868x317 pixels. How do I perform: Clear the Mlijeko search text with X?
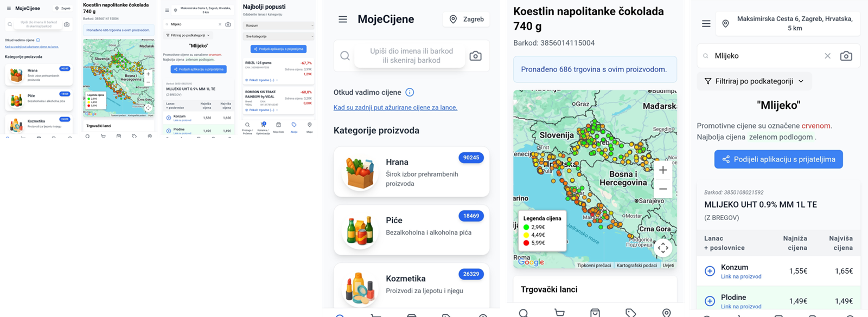[x=827, y=56]
